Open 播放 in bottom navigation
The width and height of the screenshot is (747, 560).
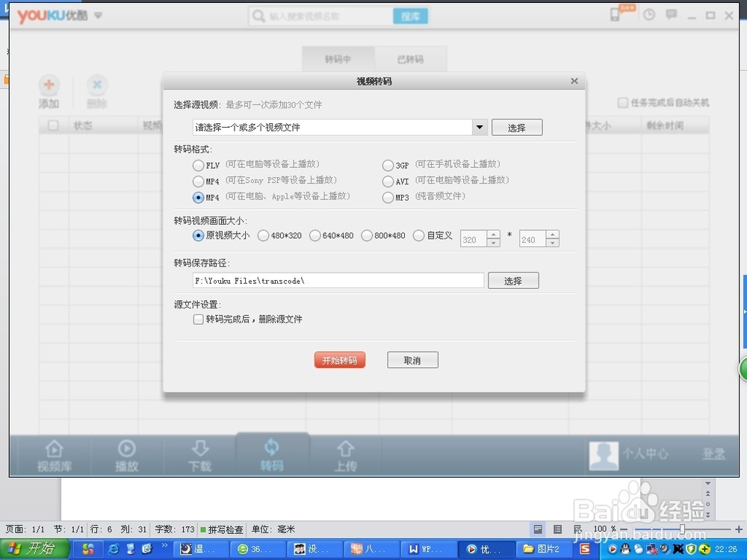[127, 455]
